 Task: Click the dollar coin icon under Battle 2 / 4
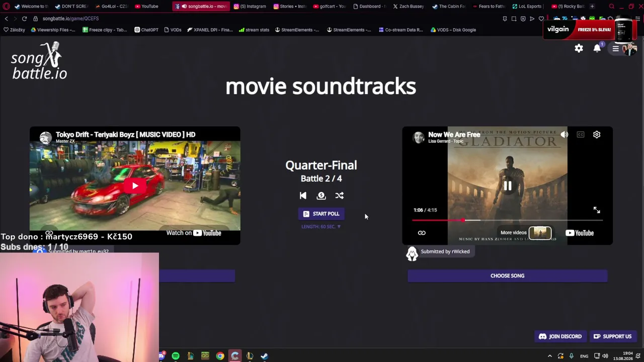321,196
